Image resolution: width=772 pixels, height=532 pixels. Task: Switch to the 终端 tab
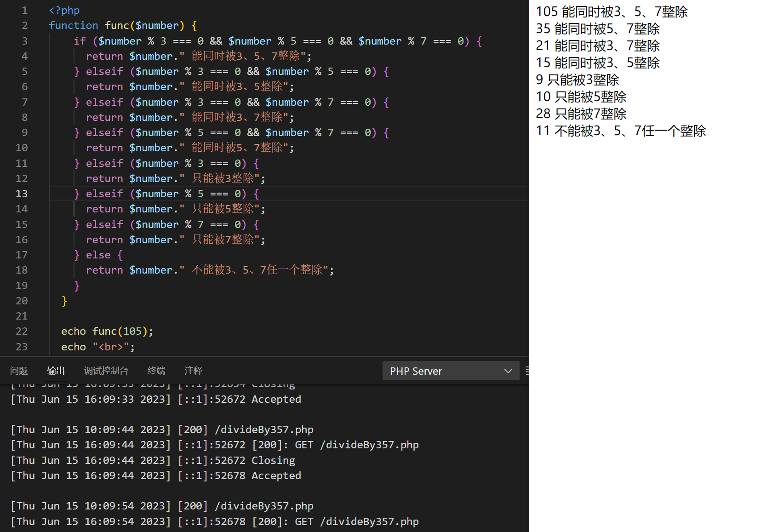click(156, 371)
